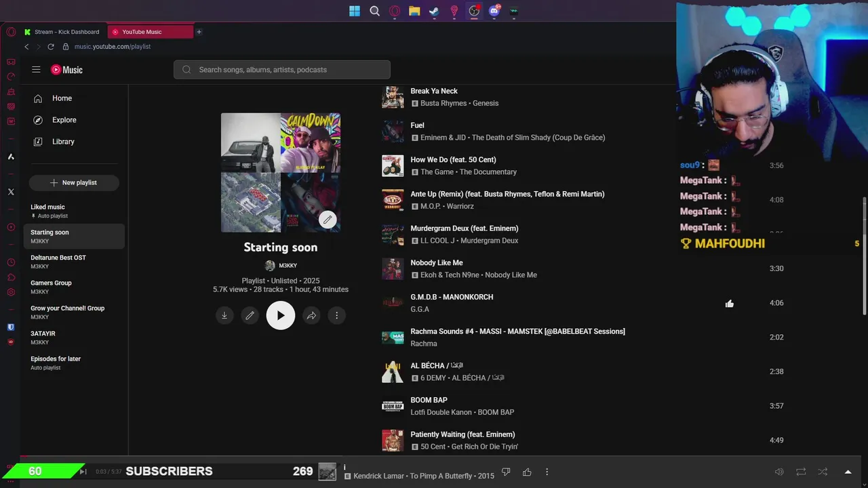The height and width of the screenshot is (488, 868).
Task: Select the YouTube Music browser tab
Action: pos(150,32)
